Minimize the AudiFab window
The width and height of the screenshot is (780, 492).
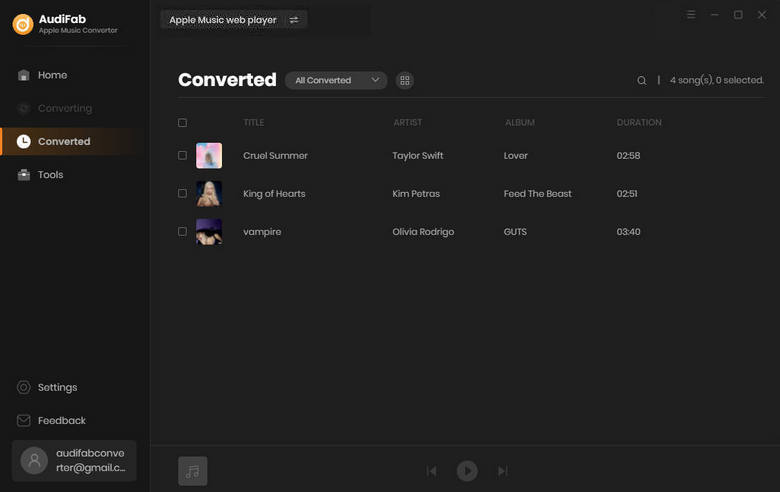click(x=714, y=14)
